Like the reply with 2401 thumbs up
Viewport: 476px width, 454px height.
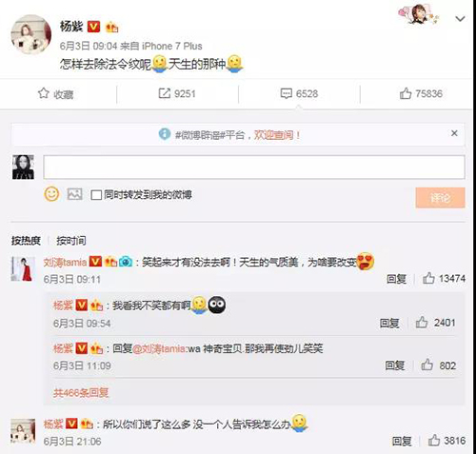[x=422, y=323]
